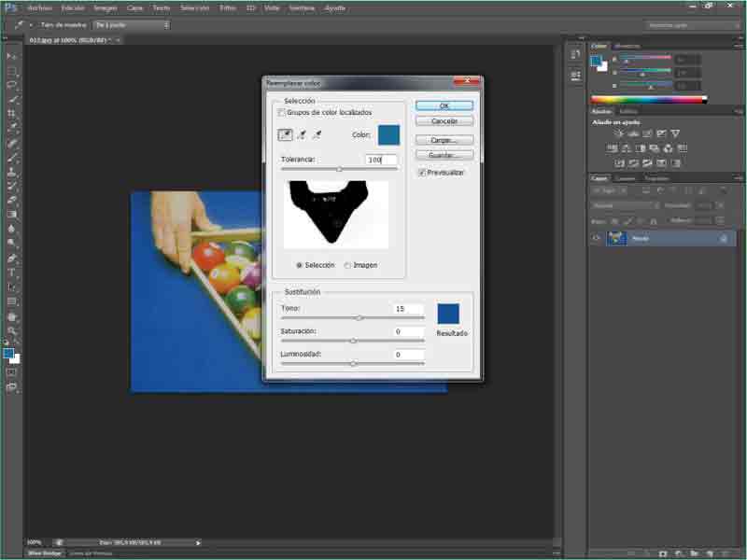Screen dimensions: 747x560
Task: Select the Move tool in toolbox
Action: pos(12,56)
